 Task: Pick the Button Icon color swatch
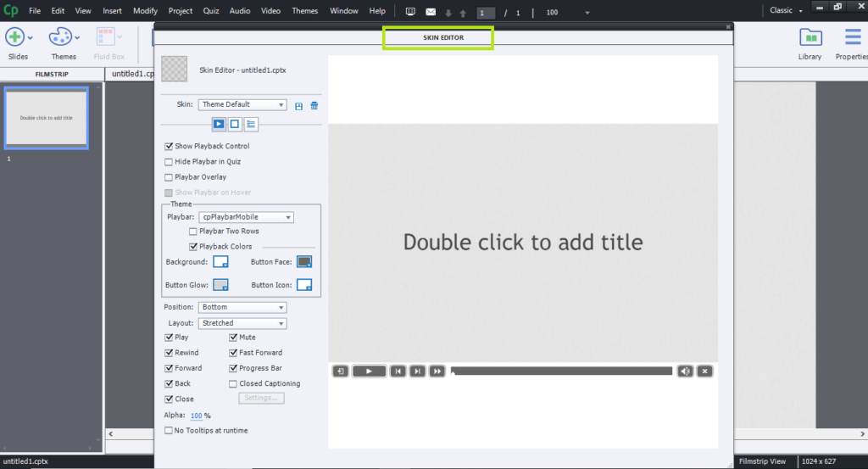coord(304,285)
